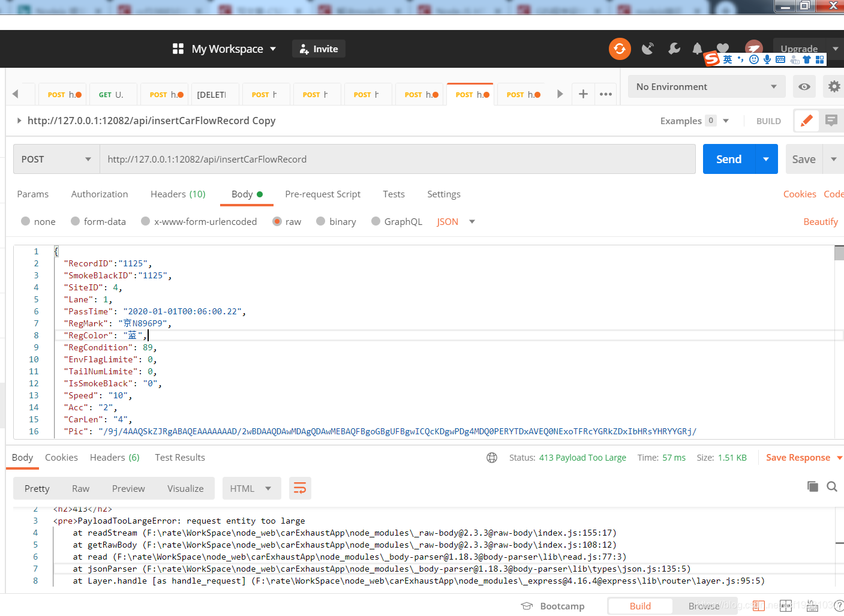Image resolution: width=844 pixels, height=616 pixels.
Task: Copy the response body using copy icon
Action: [x=813, y=487]
